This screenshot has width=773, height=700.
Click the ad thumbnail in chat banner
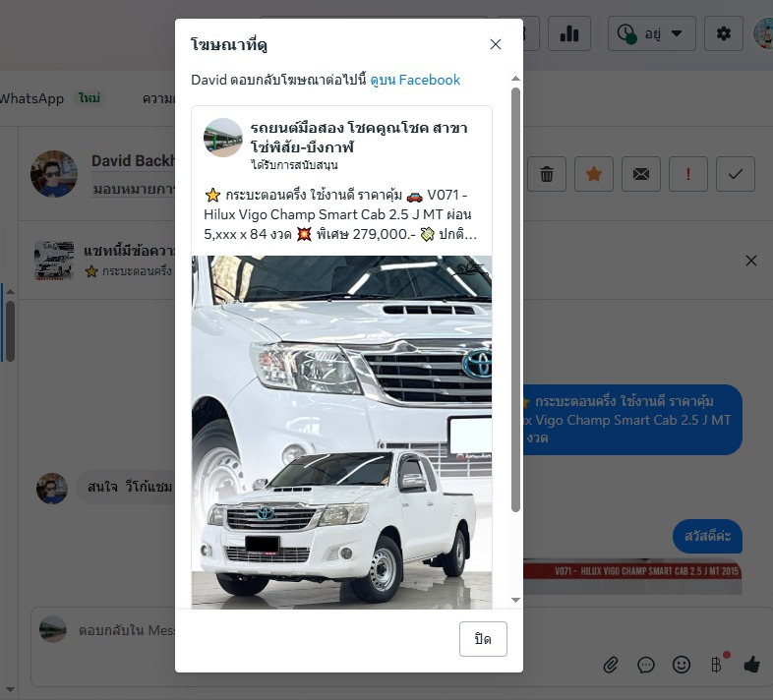pos(54,261)
